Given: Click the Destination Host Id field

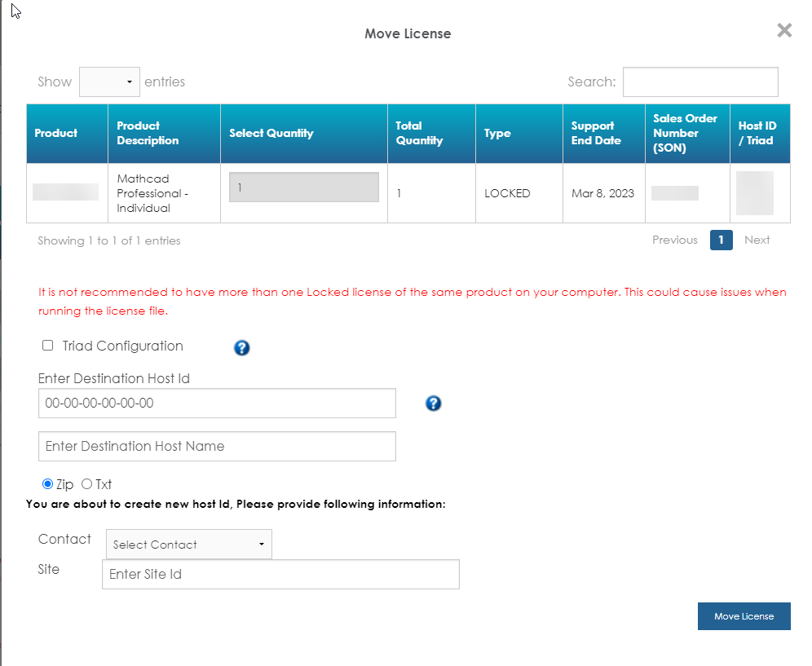Looking at the screenshot, I should pyautogui.click(x=217, y=403).
